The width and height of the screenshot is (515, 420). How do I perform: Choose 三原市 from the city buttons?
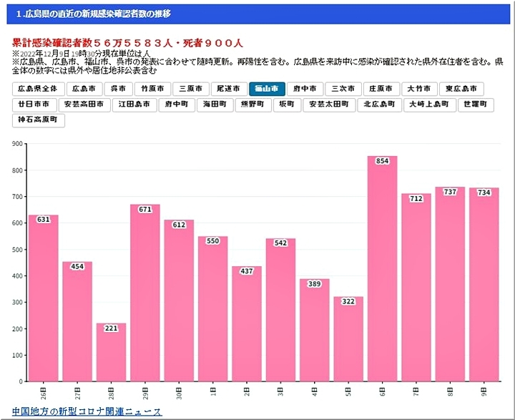pos(191,89)
